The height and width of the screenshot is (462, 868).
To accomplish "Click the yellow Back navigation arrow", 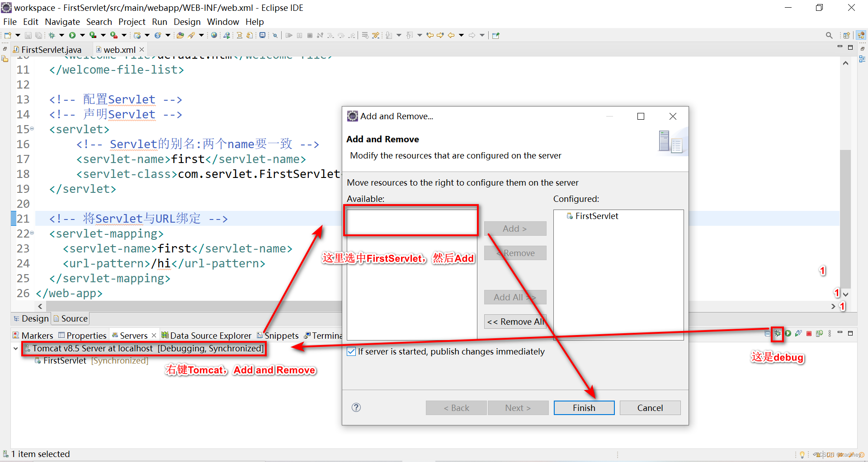I will pyautogui.click(x=451, y=35).
